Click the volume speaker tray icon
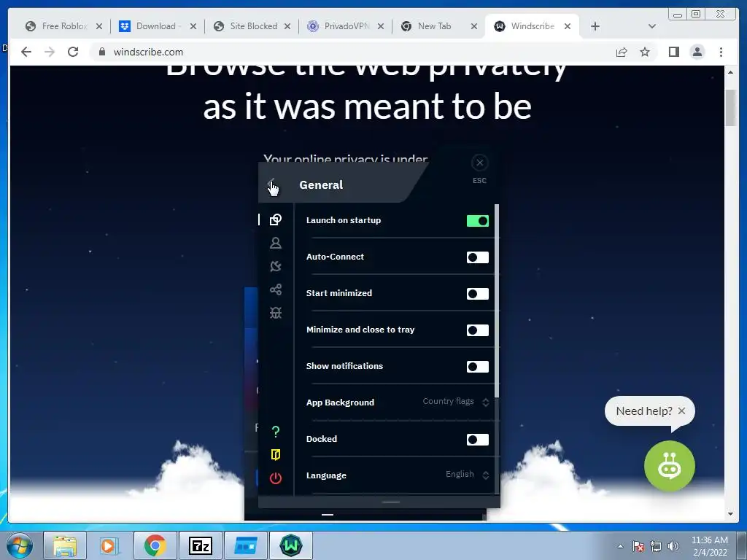The image size is (747, 560). [x=673, y=546]
